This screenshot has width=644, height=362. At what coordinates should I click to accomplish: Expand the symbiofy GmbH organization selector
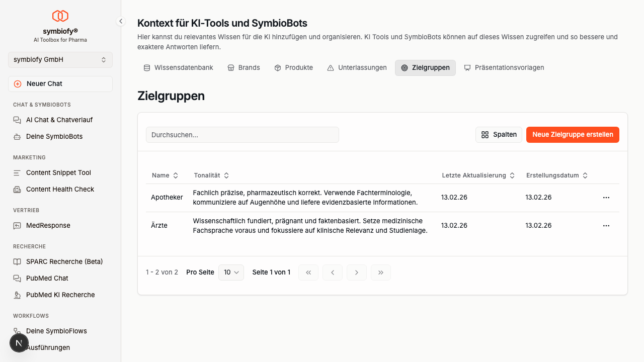(60, 59)
